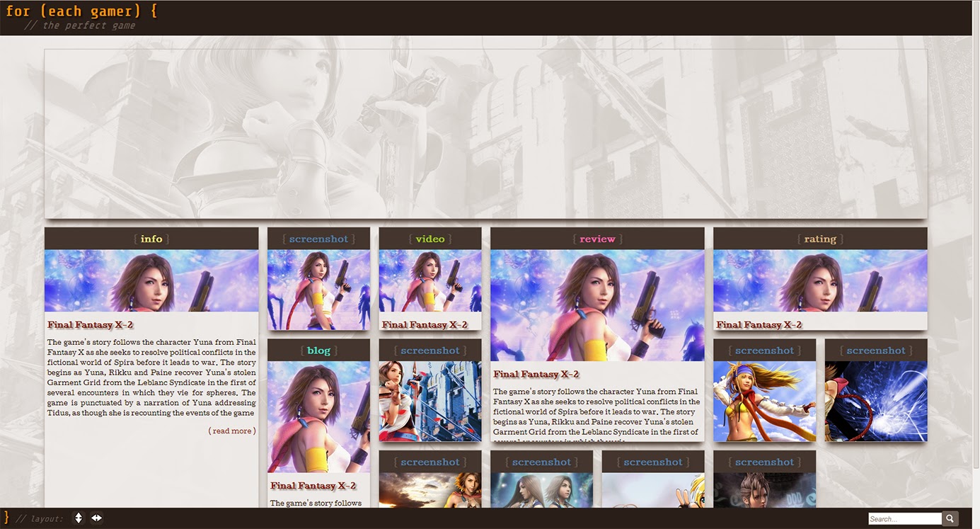Open the dark blue abstract light screenshot

[876, 402]
